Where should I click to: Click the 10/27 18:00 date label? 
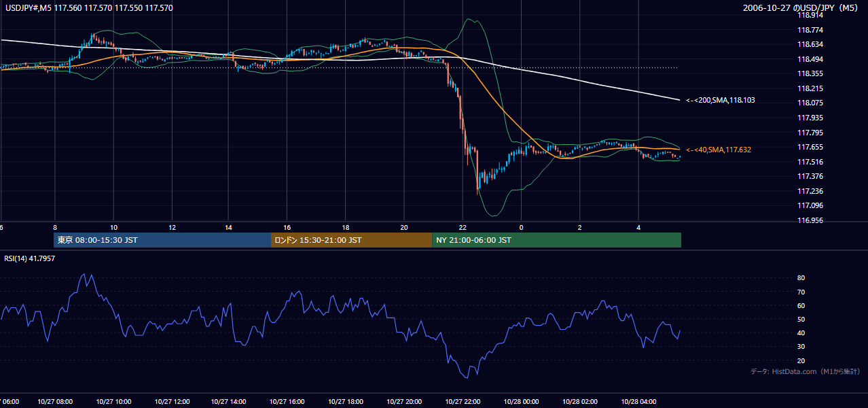tap(346, 402)
